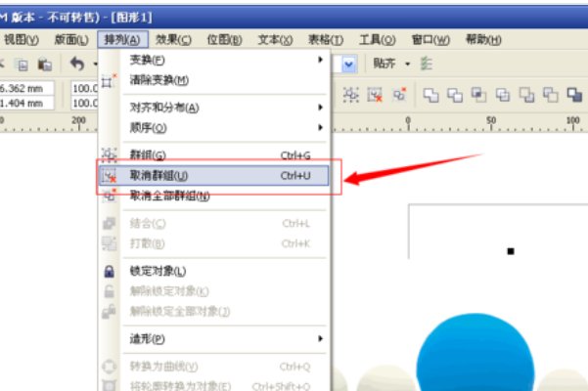Click the 1.404 mm position field
Image resolution: width=588 pixels, height=391 pixels.
pos(26,103)
